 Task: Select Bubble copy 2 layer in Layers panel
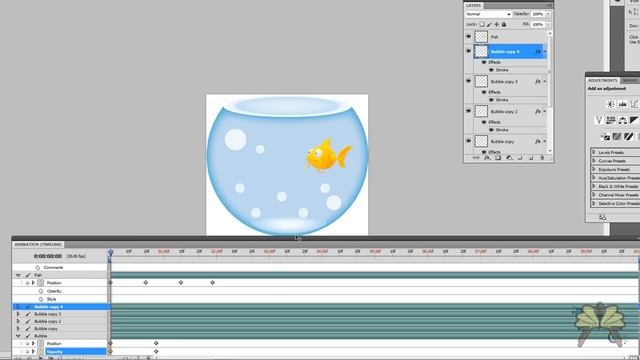click(x=510, y=111)
